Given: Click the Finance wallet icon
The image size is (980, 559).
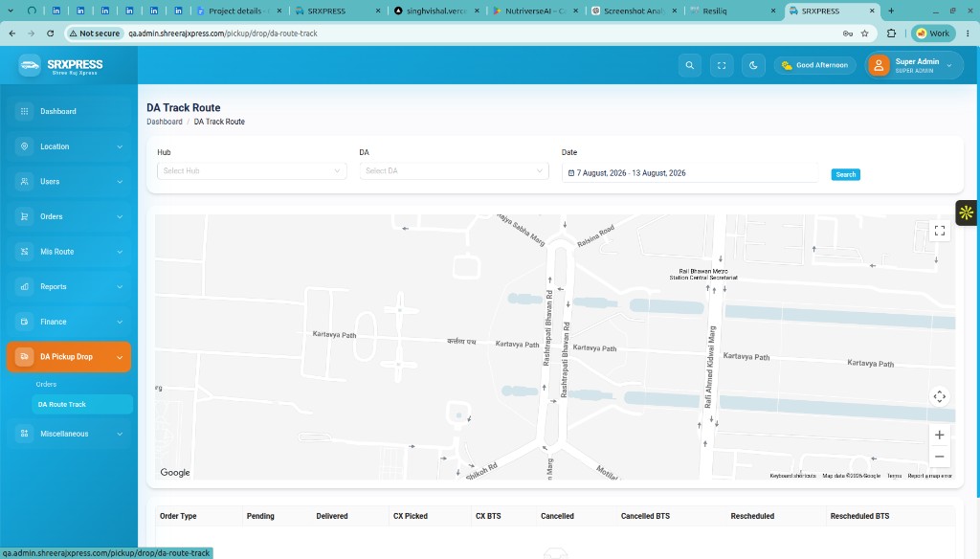Looking at the screenshot, I should (24, 322).
